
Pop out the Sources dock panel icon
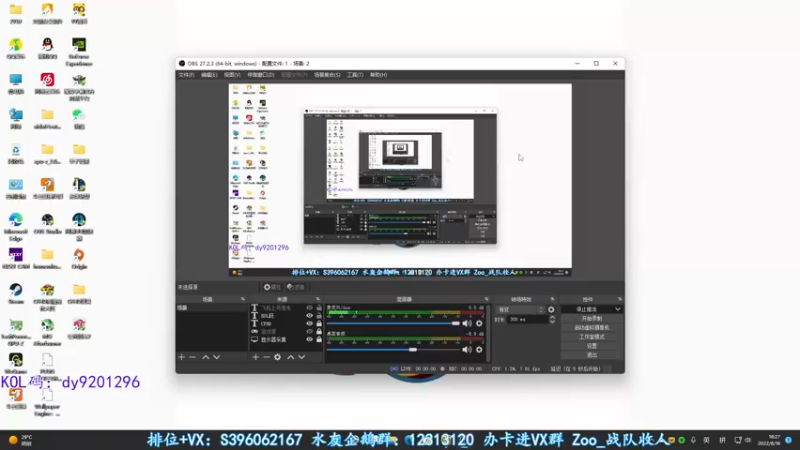pyautogui.click(x=318, y=299)
